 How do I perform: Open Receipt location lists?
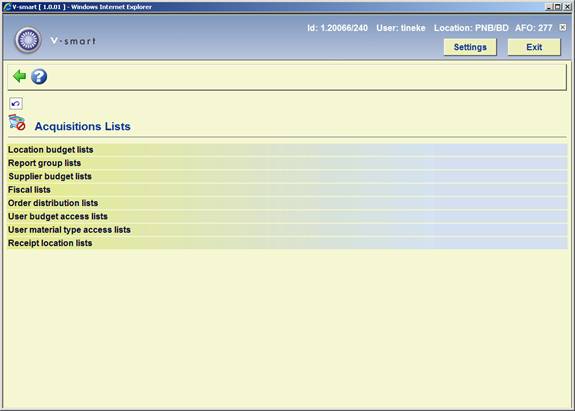coord(288,243)
